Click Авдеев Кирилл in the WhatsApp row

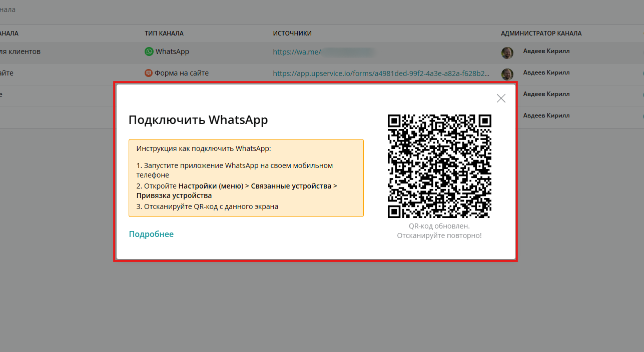tap(546, 51)
